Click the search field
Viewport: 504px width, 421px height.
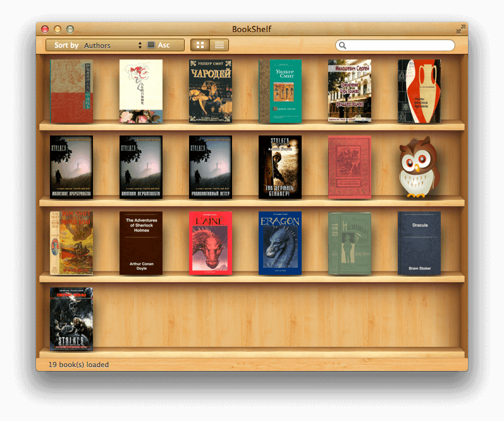[x=395, y=46]
